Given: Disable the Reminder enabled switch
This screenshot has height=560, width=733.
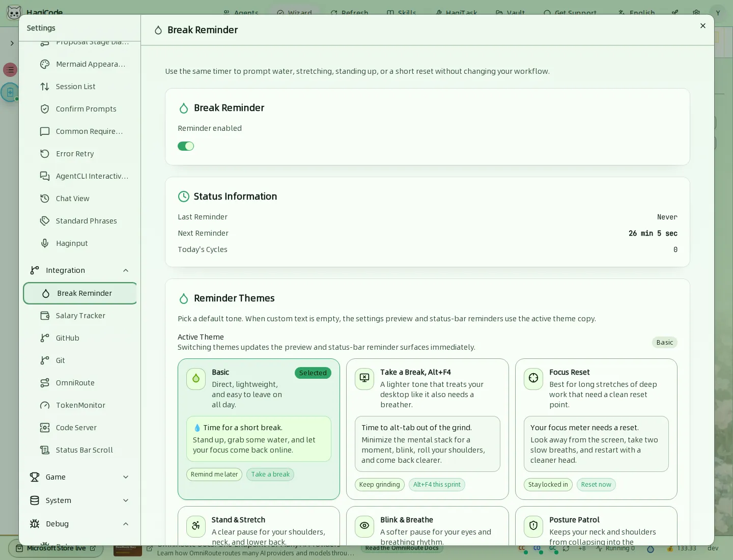Looking at the screenshot, I should (186, 146).
